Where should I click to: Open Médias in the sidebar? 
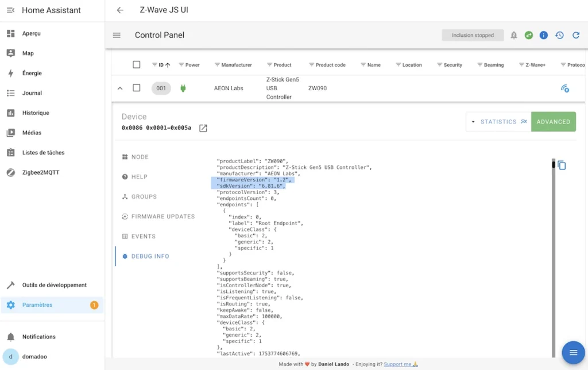point(52,133)
